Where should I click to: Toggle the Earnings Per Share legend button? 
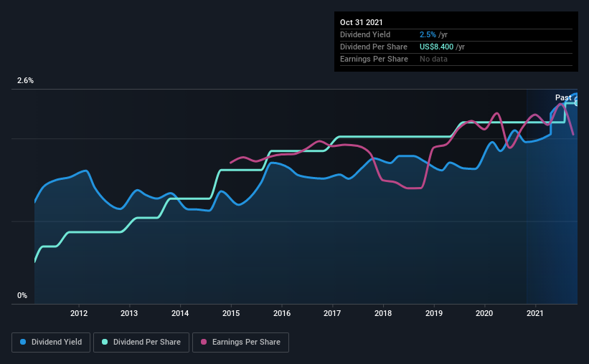point(240,343)
